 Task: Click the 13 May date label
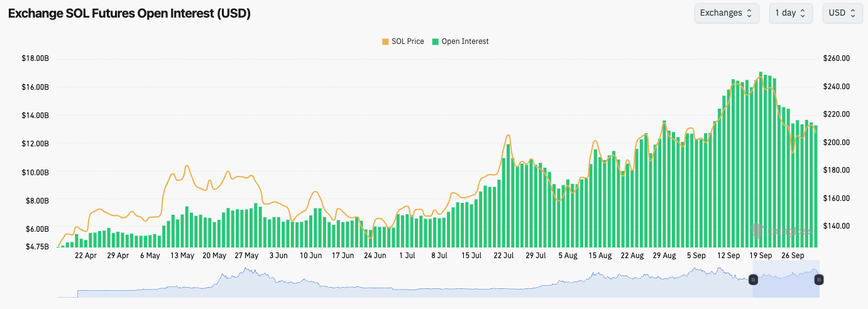click(x=182, y=256)
